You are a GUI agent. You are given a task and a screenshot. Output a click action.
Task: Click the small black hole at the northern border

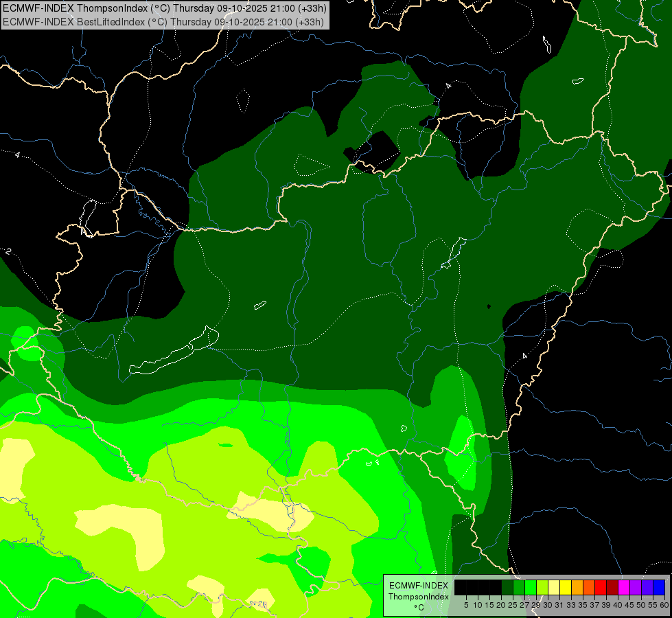[371, 151]
